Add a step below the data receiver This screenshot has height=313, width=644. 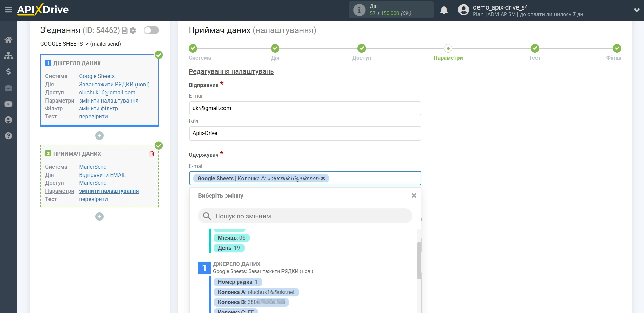pyautogui.click(x=99, y=216)
